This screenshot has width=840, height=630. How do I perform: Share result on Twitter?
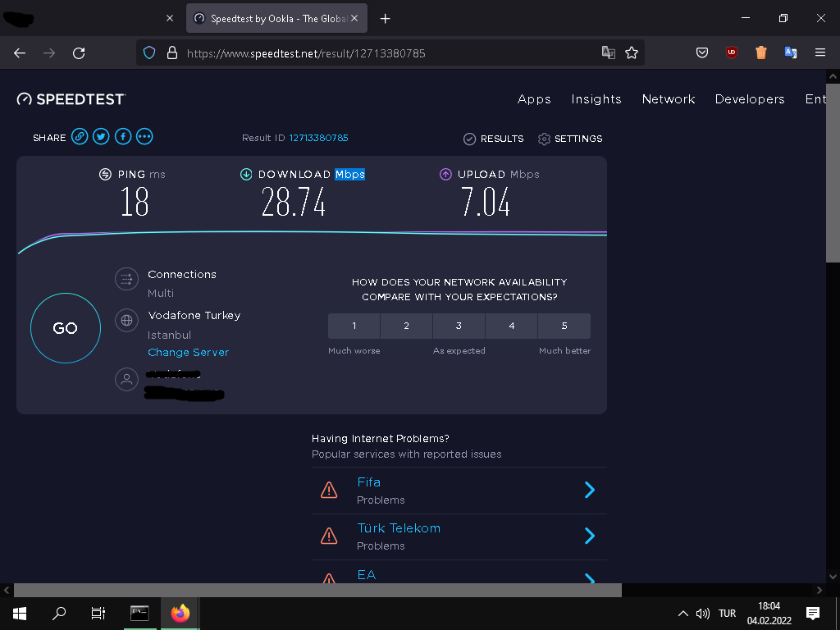tap(101, 137)
